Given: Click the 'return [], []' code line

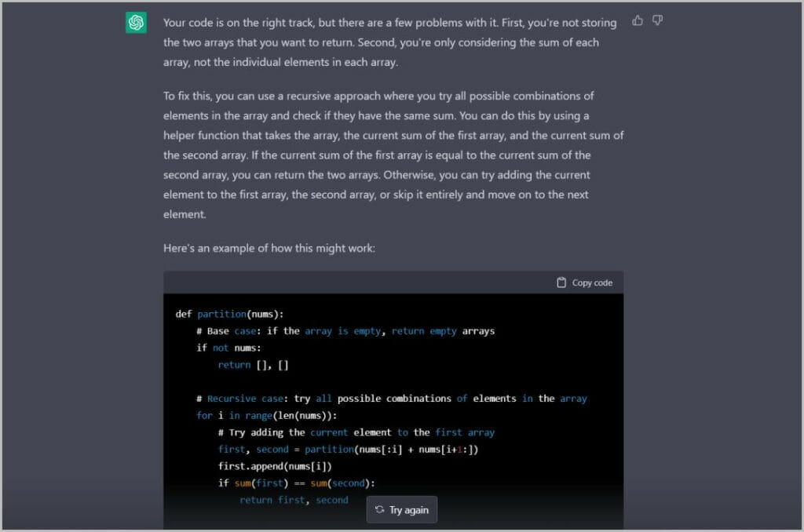Looking at the screenshot, I should [x=254, y=365].
